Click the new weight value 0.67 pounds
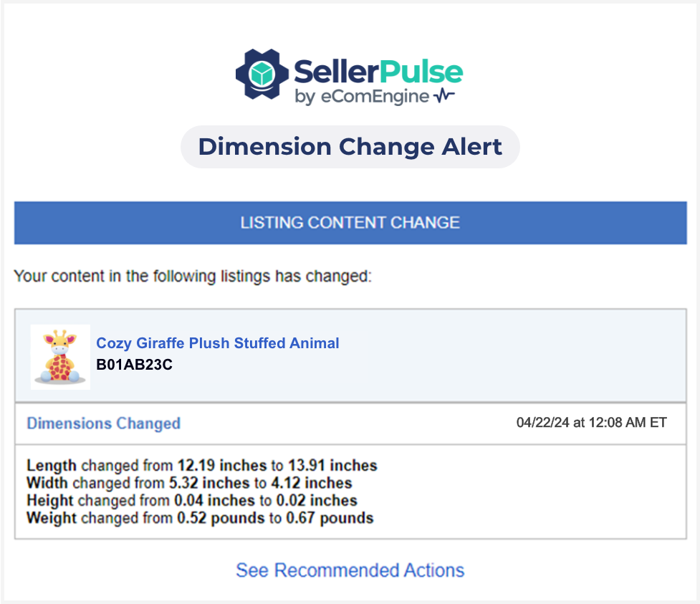The height and width of the screenshot is (604, 700). pyautogui.click(x=330, y=517)
